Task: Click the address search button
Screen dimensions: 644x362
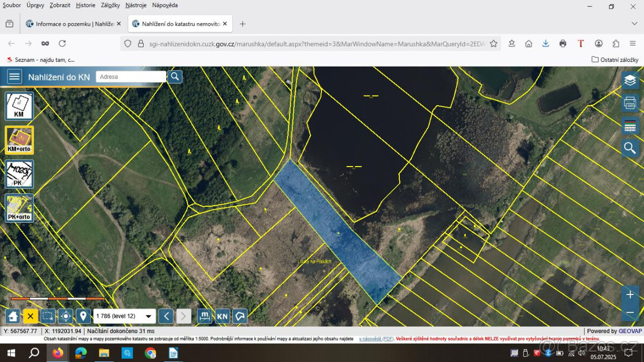Action: click(175, 77)
